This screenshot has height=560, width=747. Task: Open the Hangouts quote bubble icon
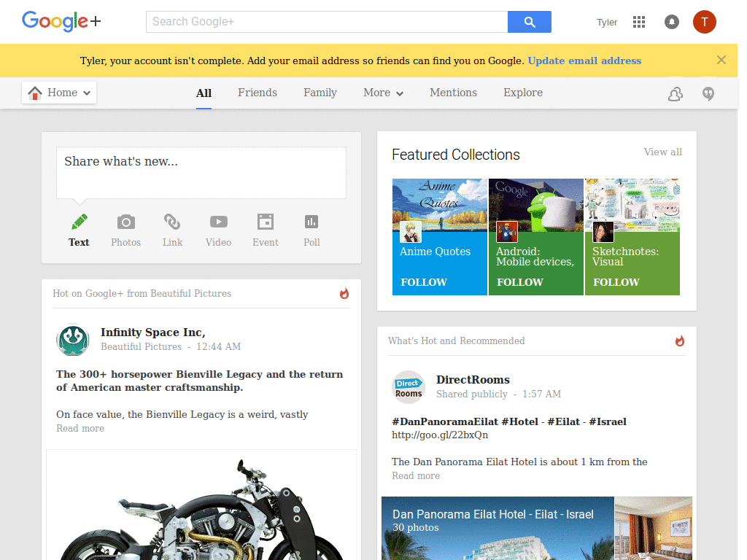(x=708, y=94)
